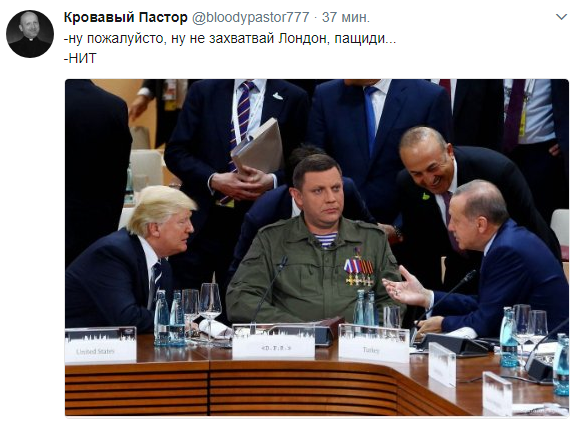This screenshot has height=425, width=578.
Task: Open the tweet options chevron menu
Action: pyautogui.click(x=561, y=17)
